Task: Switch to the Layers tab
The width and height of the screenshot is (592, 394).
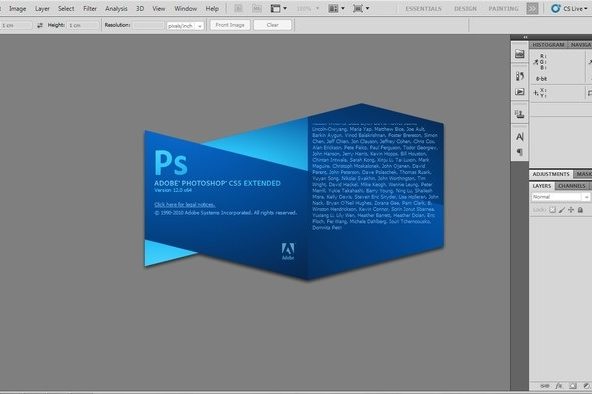Action: click(x=542, y=186)
